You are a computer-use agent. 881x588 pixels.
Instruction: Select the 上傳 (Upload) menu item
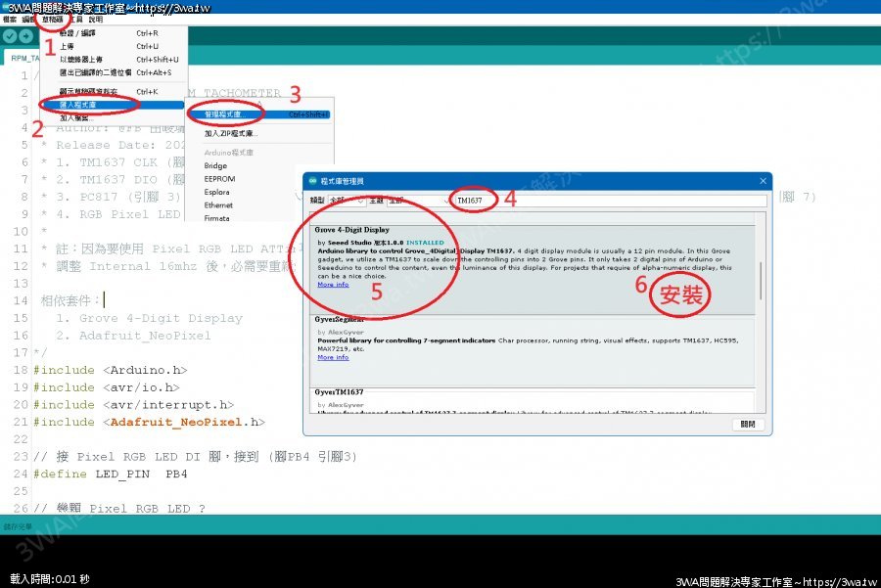pyautogui.click(x=67, y=46)
